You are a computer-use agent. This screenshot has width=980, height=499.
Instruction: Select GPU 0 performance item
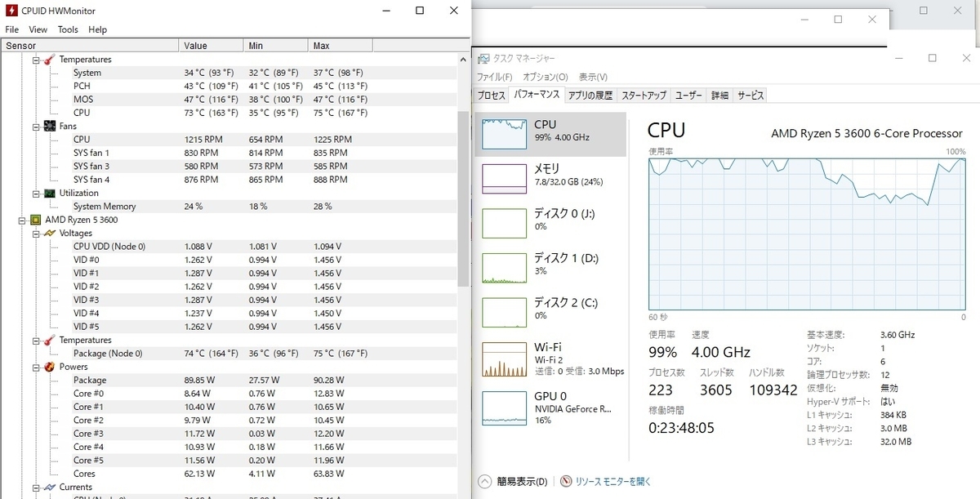(550, 408)
